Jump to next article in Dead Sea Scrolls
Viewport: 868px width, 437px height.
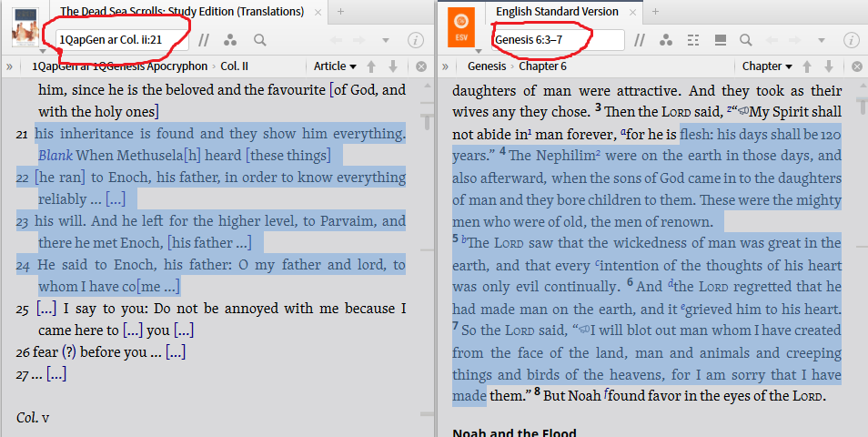click(393, 66)
